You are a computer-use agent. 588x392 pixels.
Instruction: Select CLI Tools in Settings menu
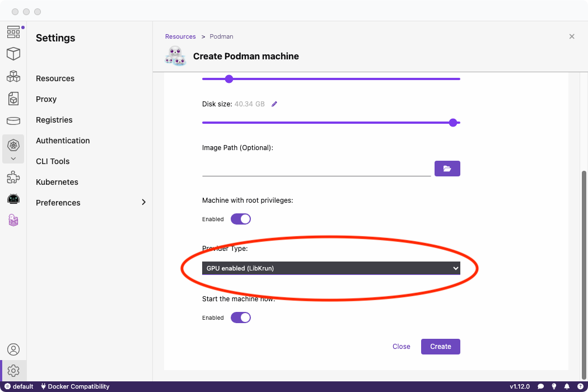[53, 161]
